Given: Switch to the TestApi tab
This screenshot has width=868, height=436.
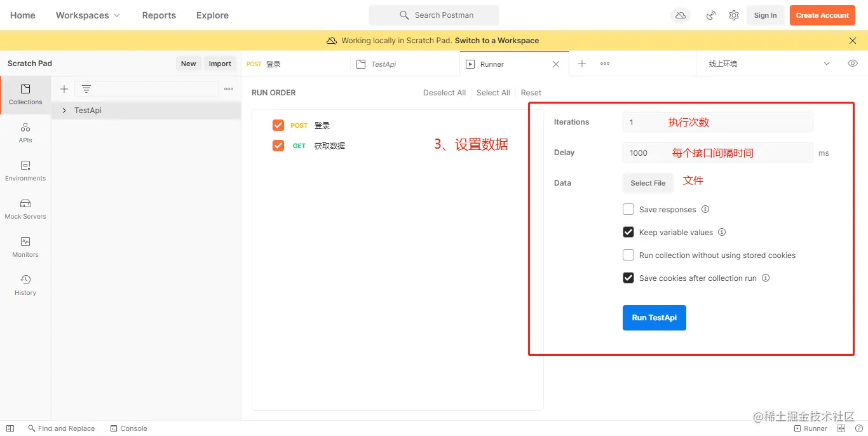Looking at the screenshot, I should pos(405,64).
